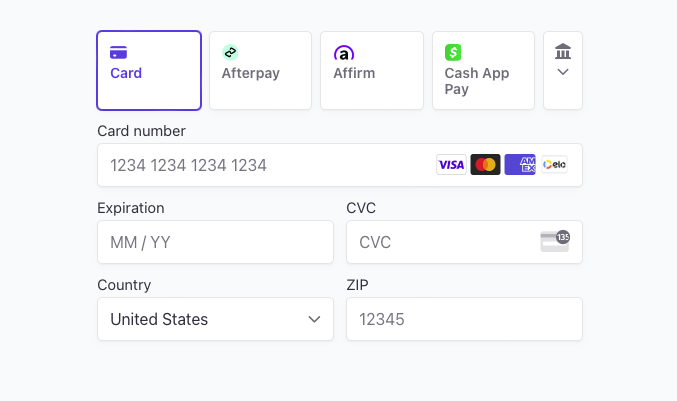Image resolution: width=677 pixels, height=401 pixels.
Task: Click the CVC card hint icon
Action: click(x=555, y=241)
